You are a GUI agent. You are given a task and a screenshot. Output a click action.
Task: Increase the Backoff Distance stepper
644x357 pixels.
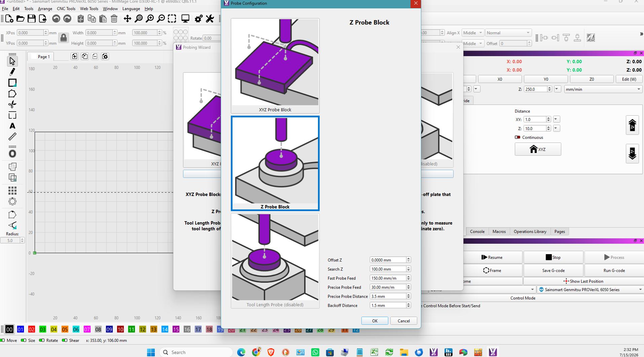[408, 304]
